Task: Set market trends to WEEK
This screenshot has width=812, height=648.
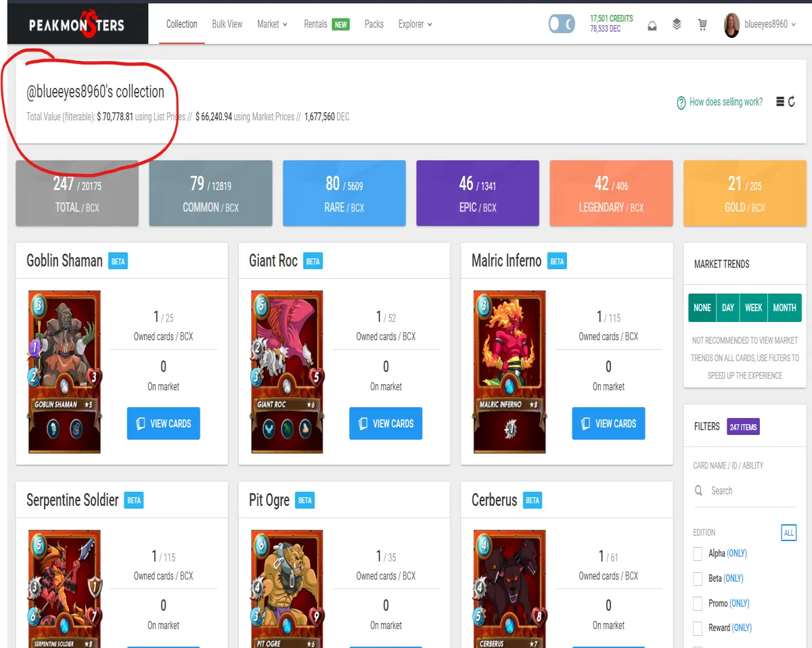Action: (753, 308)
